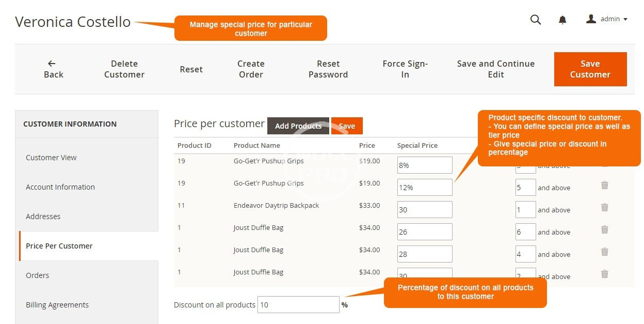Click the special price field showing 12%
644x324 pixels.
click(x=424, y=188)
